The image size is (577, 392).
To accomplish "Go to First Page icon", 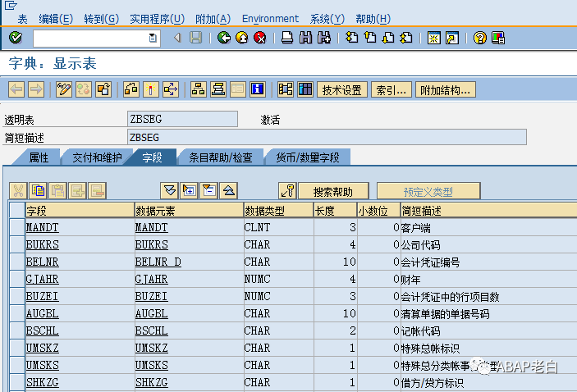I will 352,38.
